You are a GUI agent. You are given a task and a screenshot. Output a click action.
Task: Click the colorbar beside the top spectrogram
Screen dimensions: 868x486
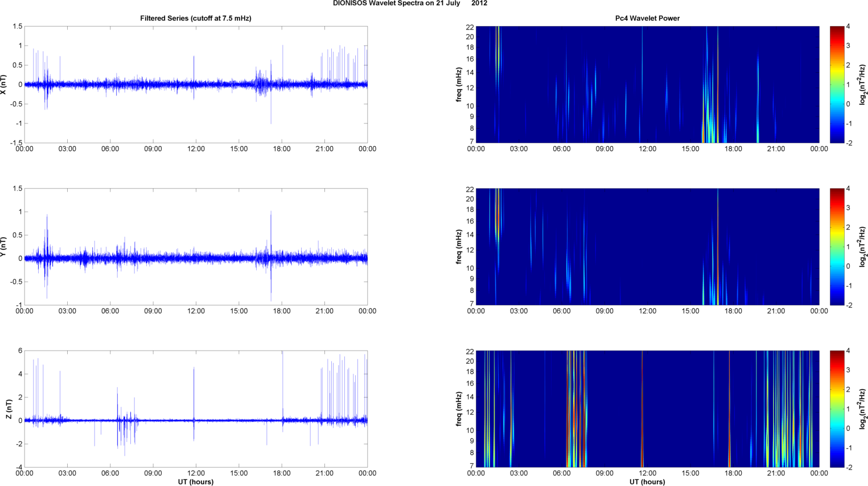pos(837,84)
